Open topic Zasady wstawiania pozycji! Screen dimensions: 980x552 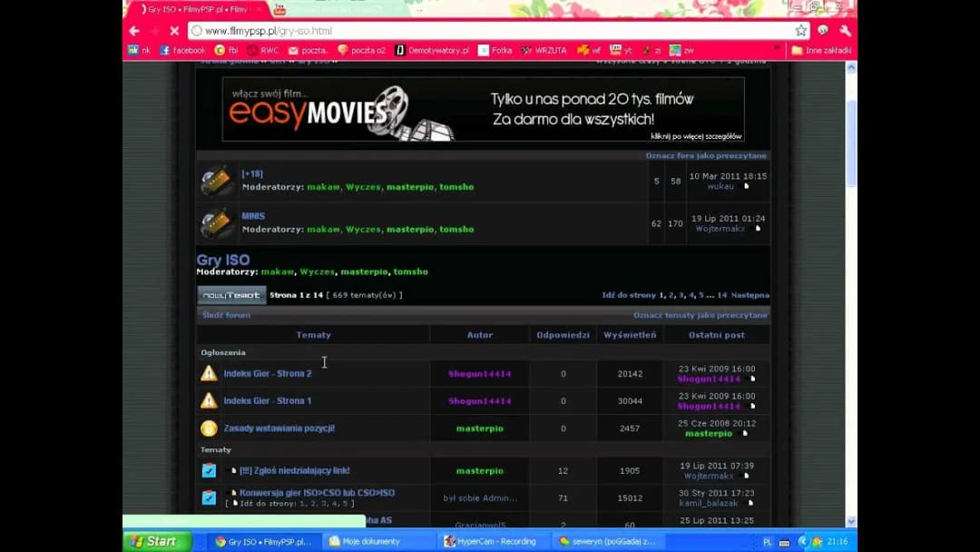[279, 429]
